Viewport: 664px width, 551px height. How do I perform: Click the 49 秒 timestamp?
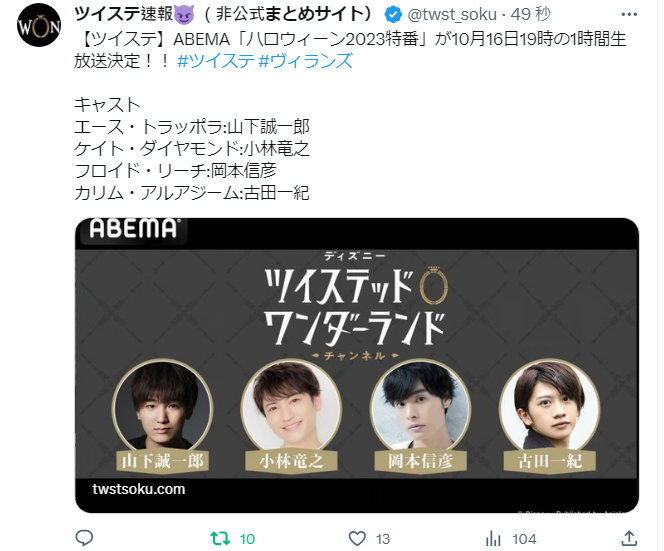tap(530, 15)
